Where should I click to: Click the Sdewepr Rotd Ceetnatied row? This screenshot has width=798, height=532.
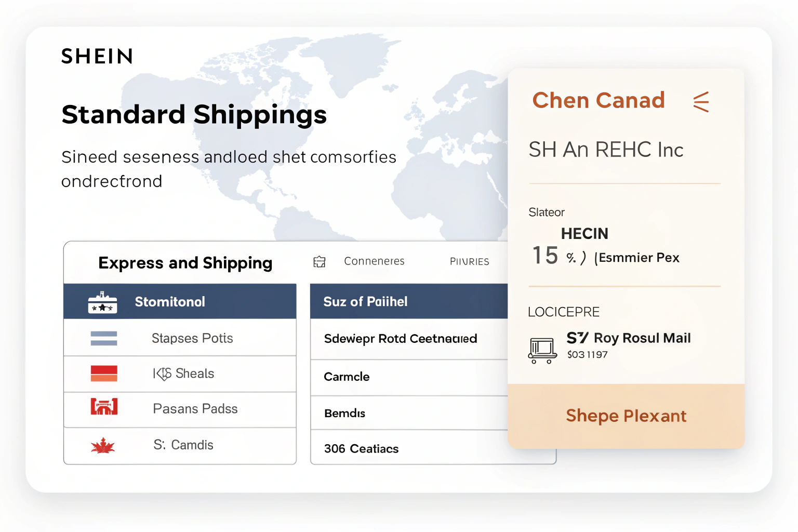pos(400,339)
